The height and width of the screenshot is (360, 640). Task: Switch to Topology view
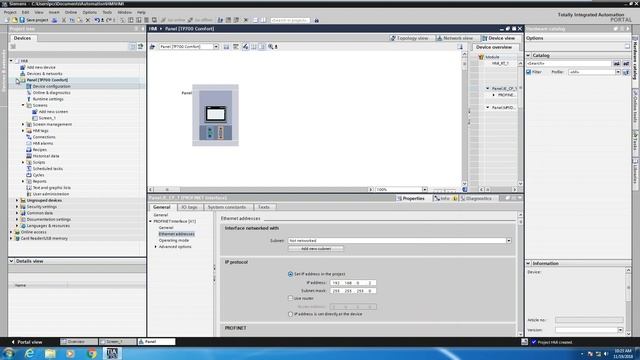coord(409,38)
